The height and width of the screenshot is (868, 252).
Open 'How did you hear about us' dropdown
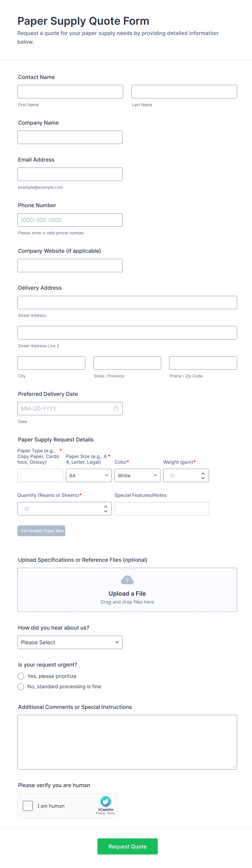[x=70, y=642]
